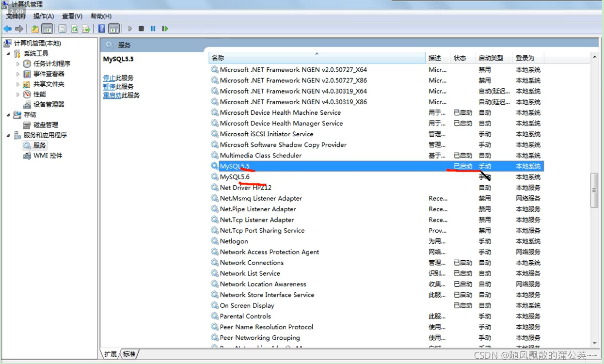
Task: Select Microsoft Device Health Machine Service row
Action: pyautogui.click(x=377, y=112)
